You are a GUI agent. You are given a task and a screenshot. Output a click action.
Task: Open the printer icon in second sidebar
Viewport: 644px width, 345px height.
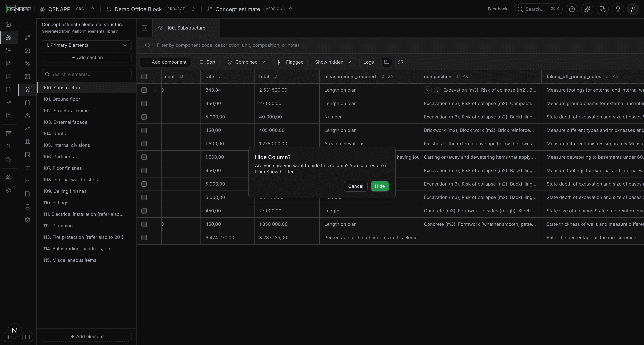tap(27, 207)
